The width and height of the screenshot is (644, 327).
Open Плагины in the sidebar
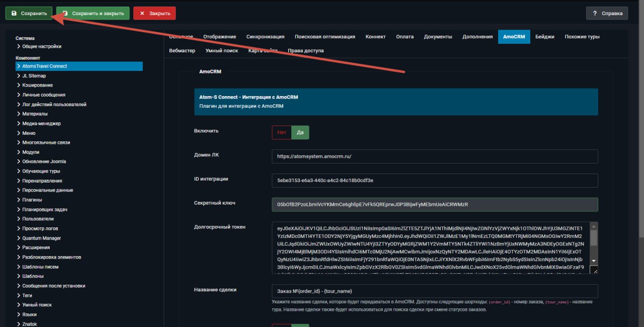coord(32,200)
